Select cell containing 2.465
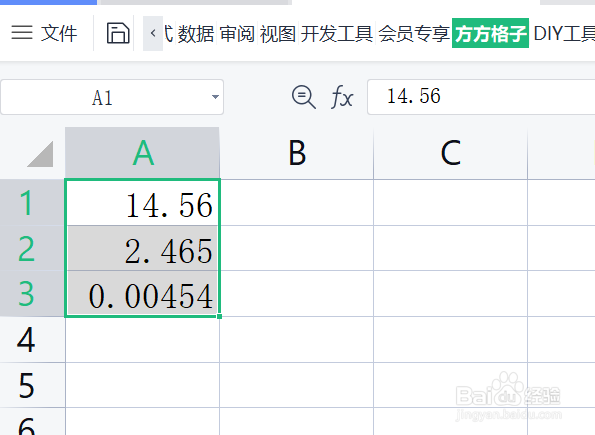595x435 pixels. pos(143,248)
